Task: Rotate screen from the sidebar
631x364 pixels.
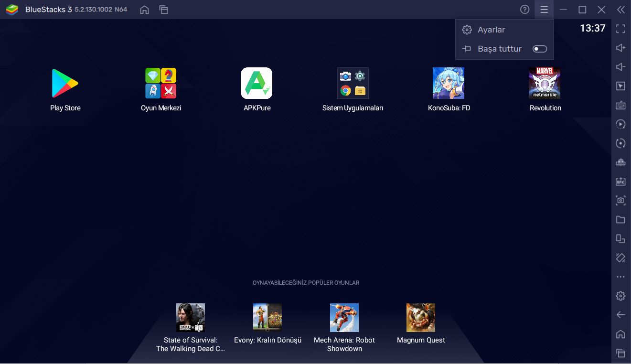Action: 620,239
